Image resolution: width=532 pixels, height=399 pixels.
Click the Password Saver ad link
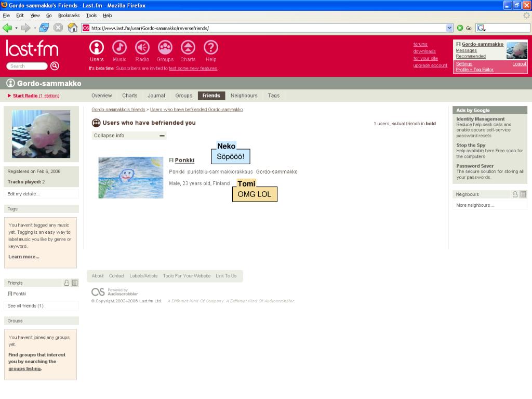(475, 166)
